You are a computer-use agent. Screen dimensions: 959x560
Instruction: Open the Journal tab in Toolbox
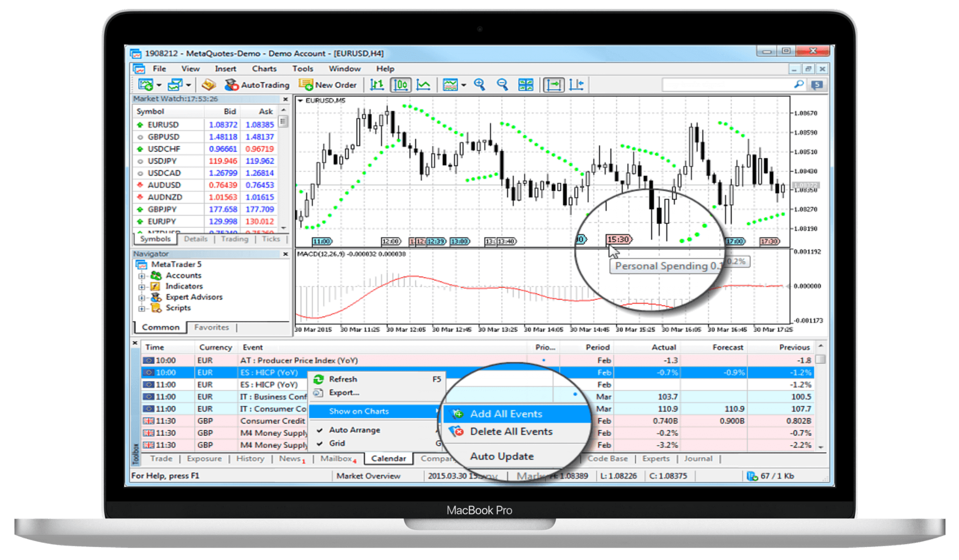(x=698, y=459)
